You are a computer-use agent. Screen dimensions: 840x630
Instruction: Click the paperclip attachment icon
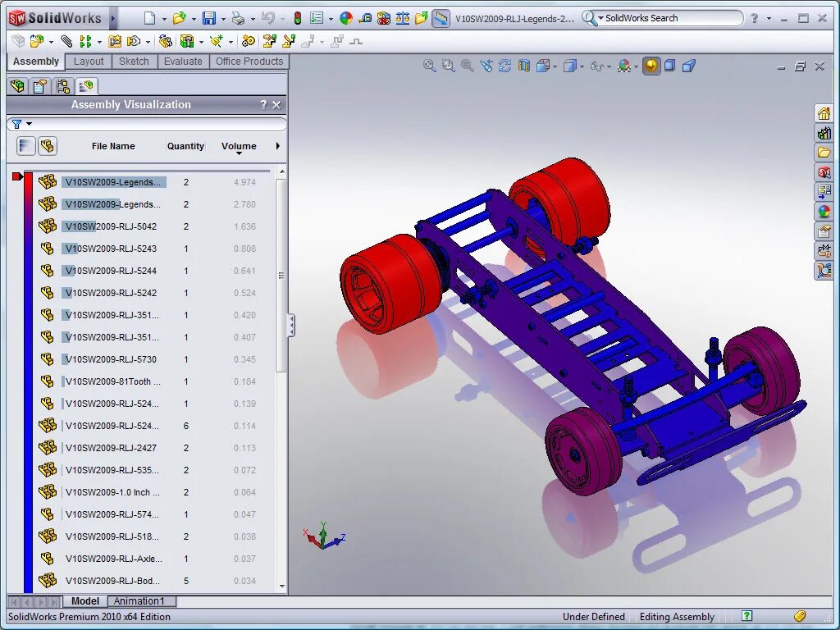click(x=66, y=41)
